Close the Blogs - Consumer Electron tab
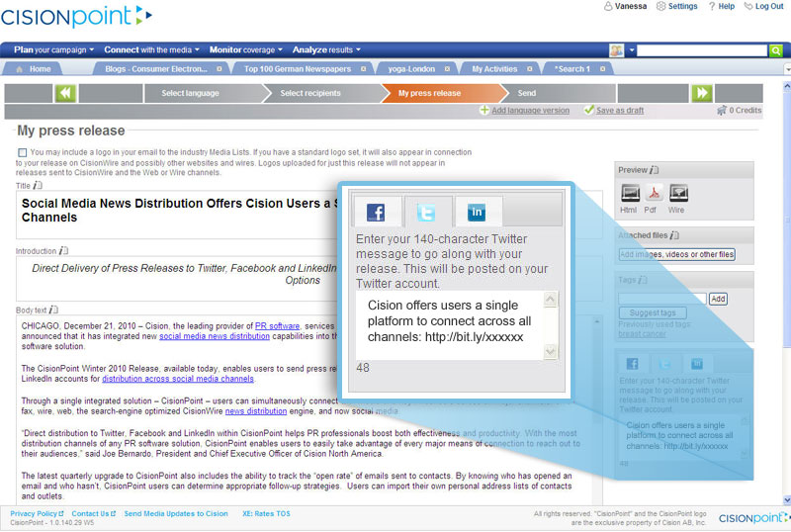The image size is (791, 532). 220,69
